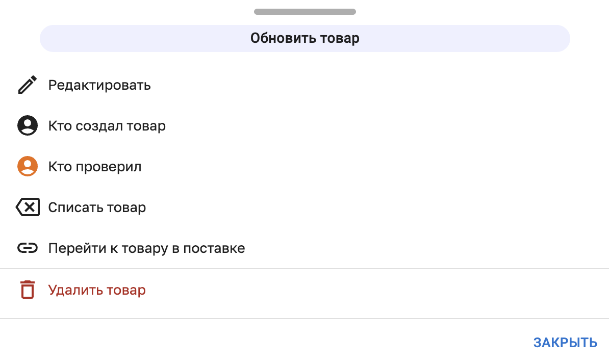
Task: Click the red trash icon beside Удалить товар
Action: tap(28, 290)
